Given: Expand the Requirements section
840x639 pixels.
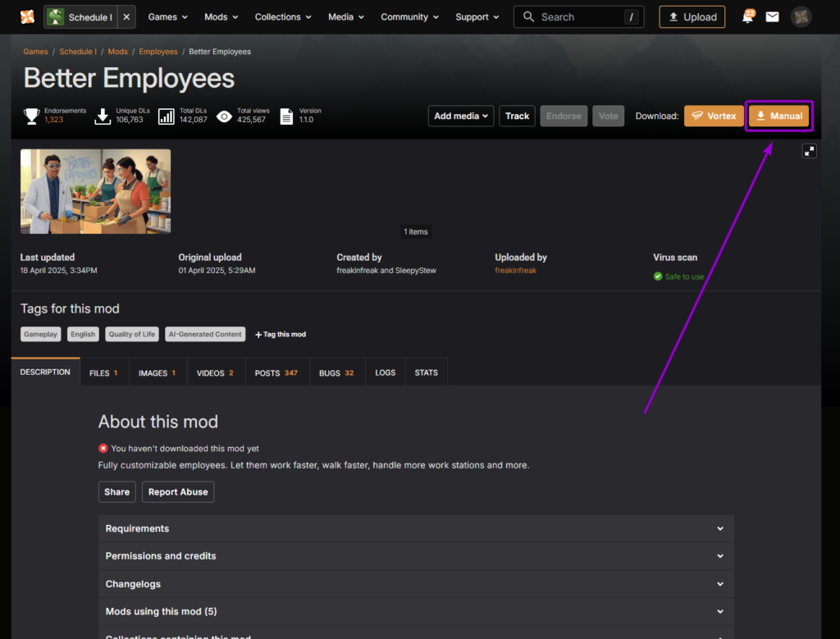Looking at the screenshot, I should [416, 528].
